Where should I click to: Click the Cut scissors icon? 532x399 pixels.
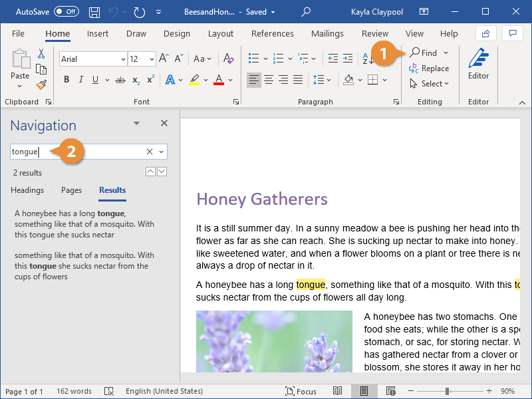[x=41, y=54]
